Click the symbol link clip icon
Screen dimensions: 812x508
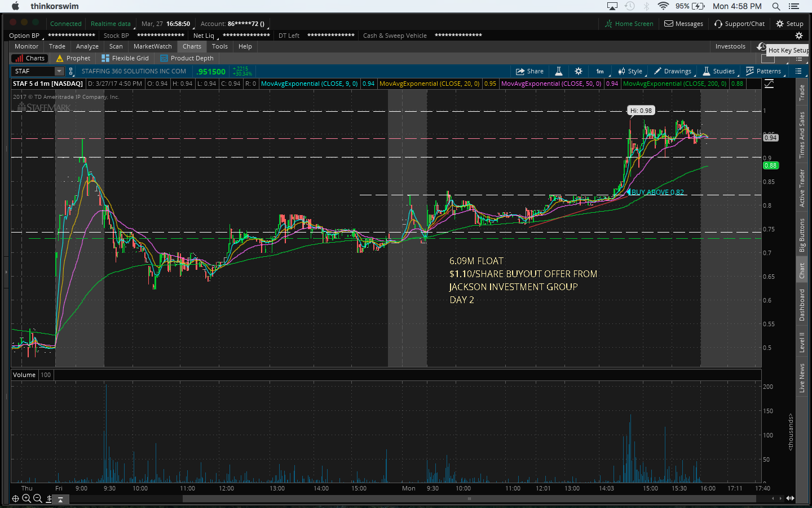[x=70, y=71]
